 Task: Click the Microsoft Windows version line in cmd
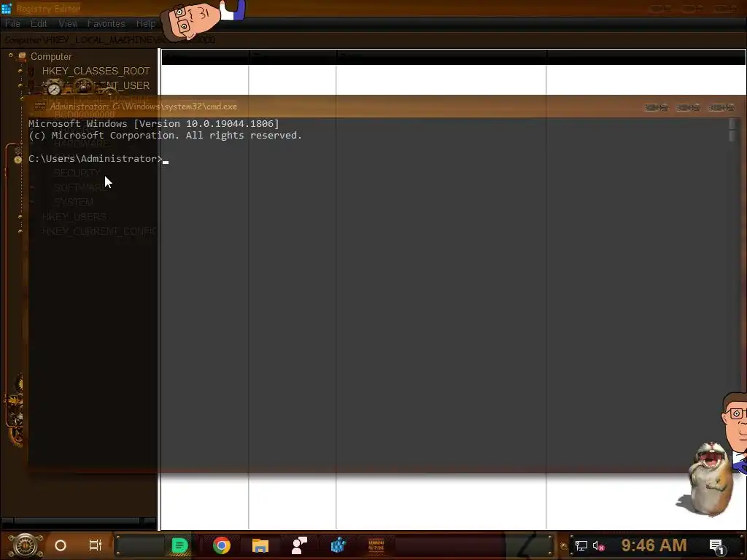154,124
